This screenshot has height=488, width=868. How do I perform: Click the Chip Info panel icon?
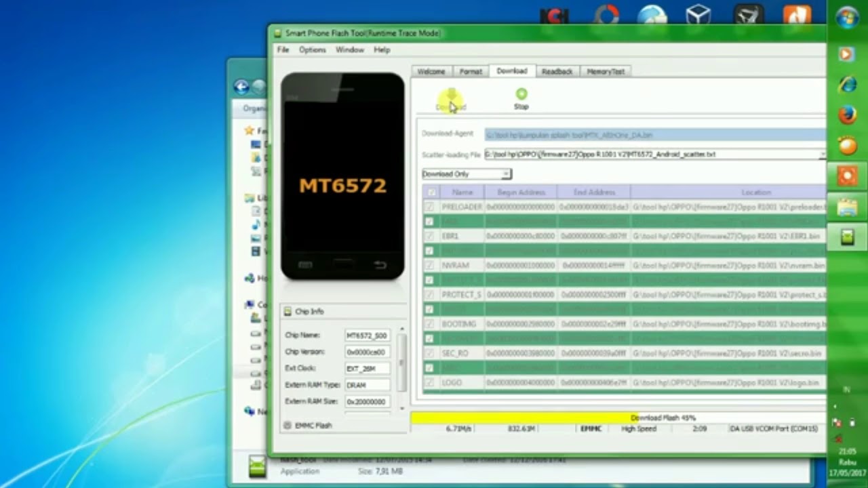(288, 312)
